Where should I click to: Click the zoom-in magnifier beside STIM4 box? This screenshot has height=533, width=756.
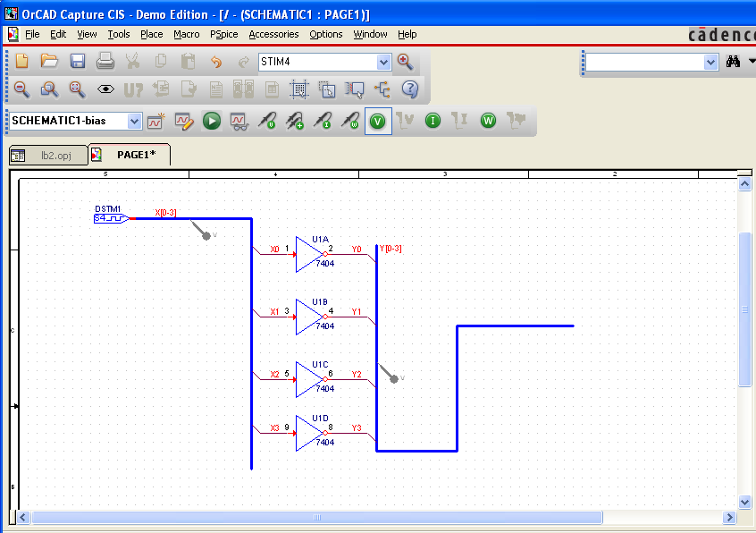click(x=405, y=61)
